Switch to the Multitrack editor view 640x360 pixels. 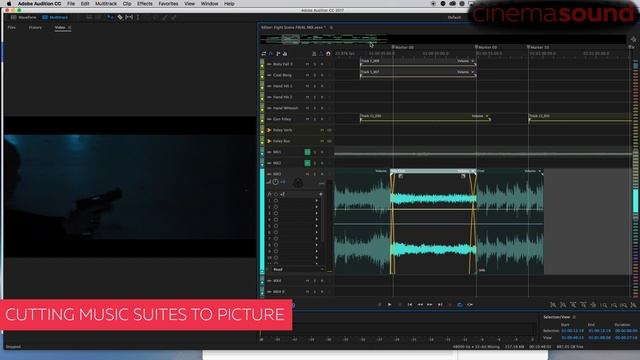click(55, 18)
